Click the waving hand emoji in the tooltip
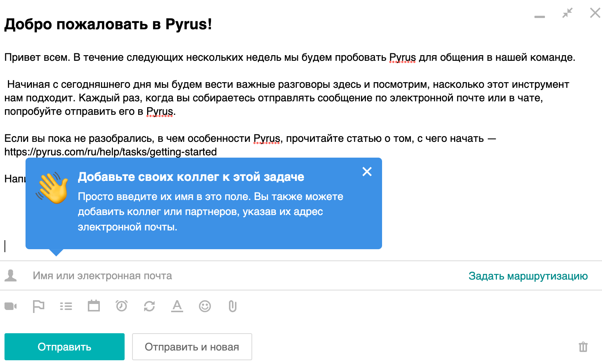This screenshot has height=364, width=602. click(52, 188)
